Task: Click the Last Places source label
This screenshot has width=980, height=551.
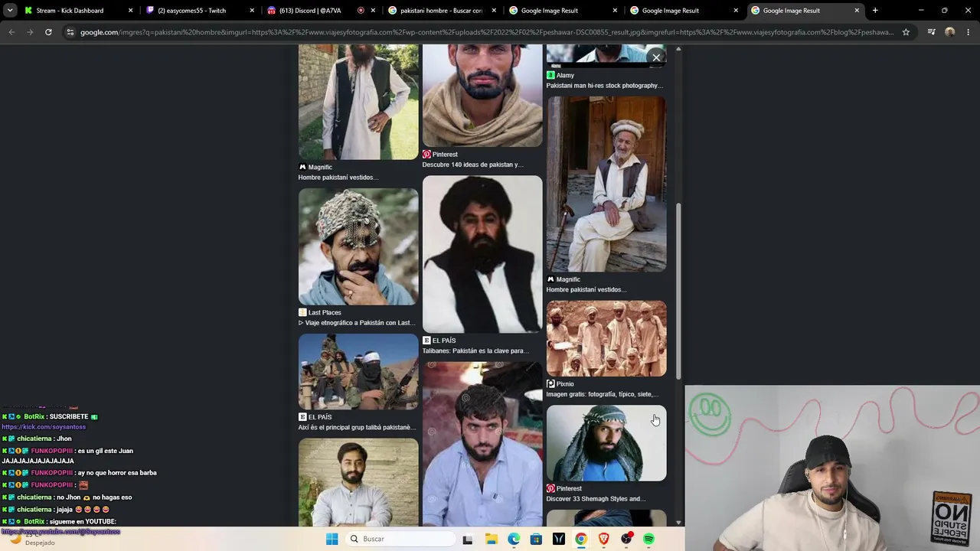Action: (x=325, y=312)
